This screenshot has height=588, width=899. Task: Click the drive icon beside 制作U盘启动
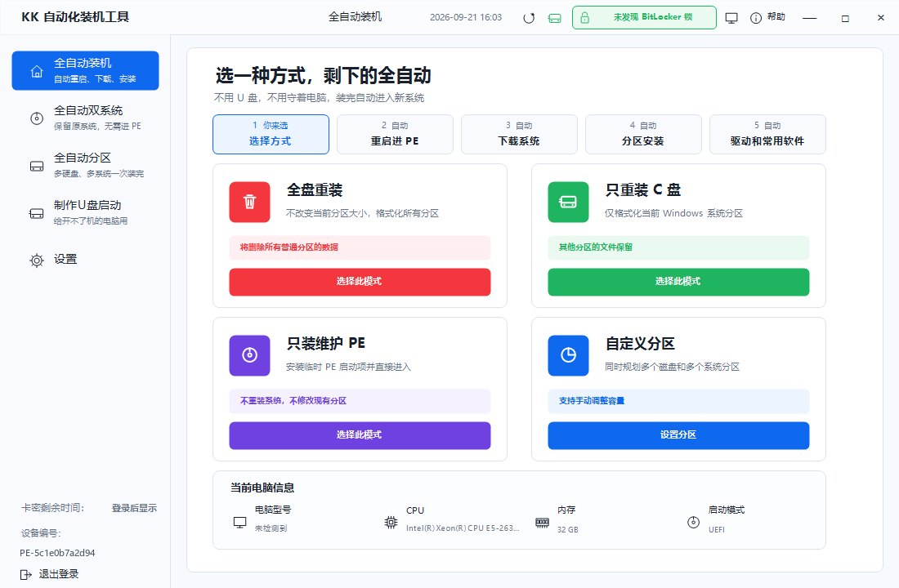click(37, 214)
